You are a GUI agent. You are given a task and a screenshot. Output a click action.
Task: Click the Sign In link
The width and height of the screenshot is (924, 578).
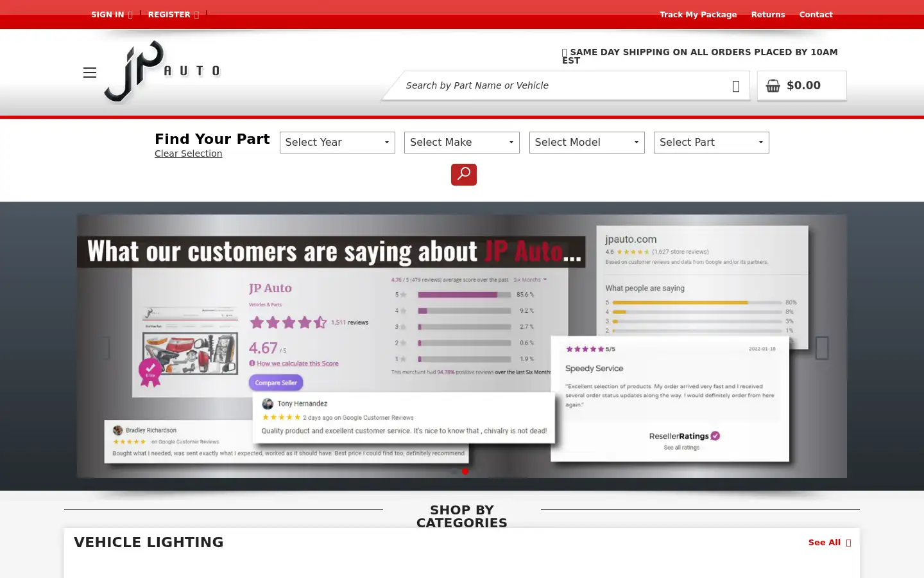tap(112, 15)
